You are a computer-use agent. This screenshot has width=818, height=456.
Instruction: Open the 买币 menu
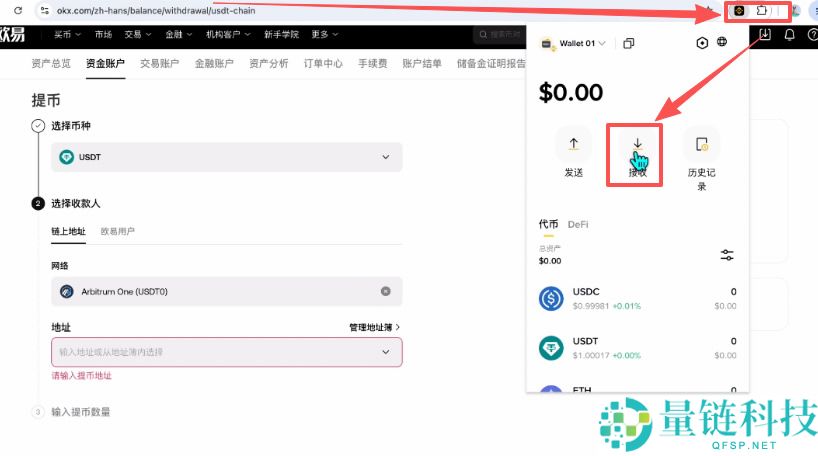pyautogui.click(x=67, y=34)
